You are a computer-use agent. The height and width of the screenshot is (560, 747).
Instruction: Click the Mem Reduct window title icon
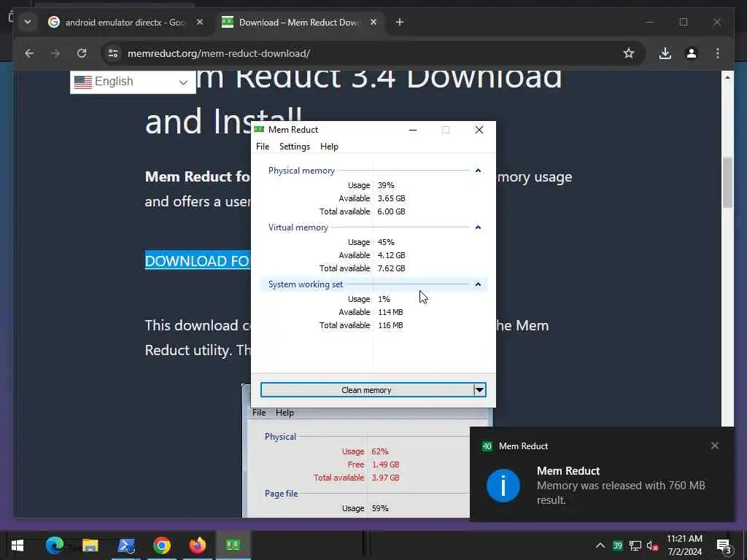(259, 130)
